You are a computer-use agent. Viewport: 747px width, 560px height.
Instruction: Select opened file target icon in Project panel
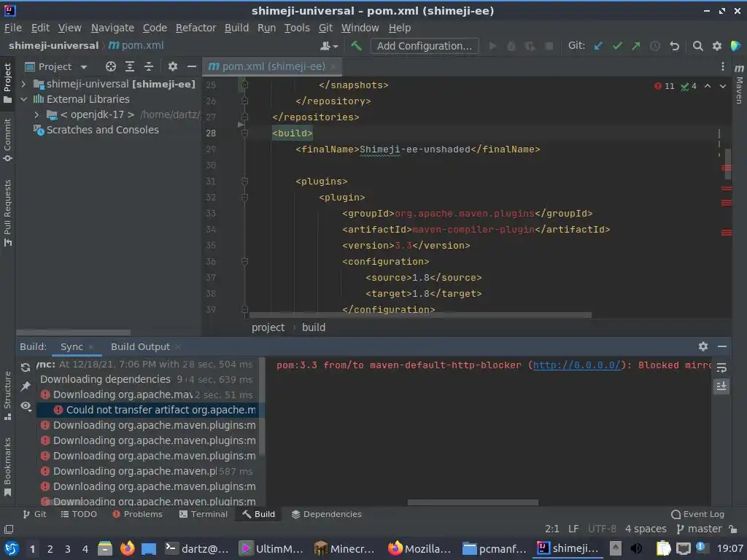[111, 66]
